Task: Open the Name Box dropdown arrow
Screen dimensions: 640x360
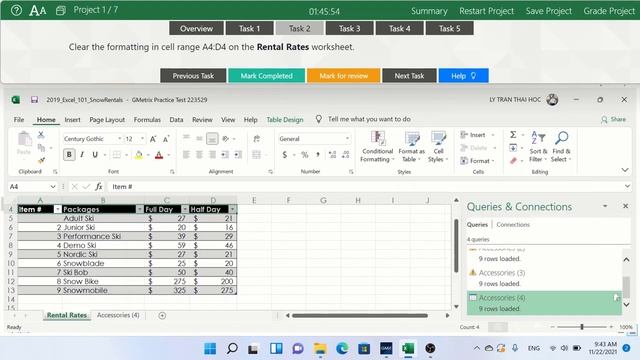Action: coord(53,187)
